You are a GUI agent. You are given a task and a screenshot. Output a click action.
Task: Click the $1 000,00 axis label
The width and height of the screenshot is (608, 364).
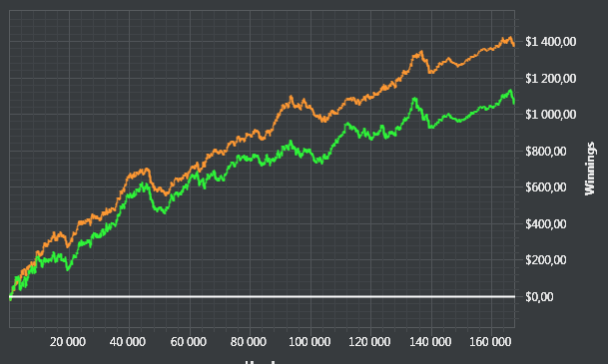[x=551, y=115]
